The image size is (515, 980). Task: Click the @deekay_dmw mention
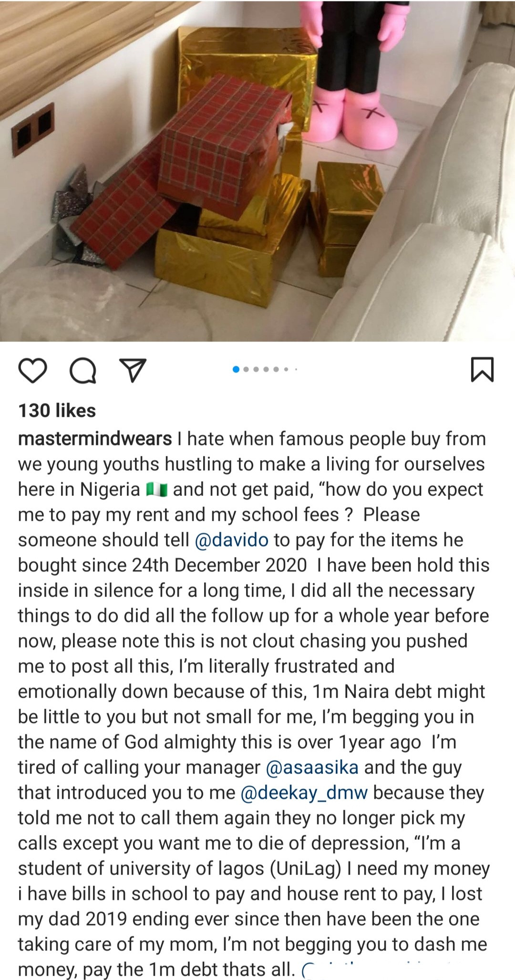[304, 793]
